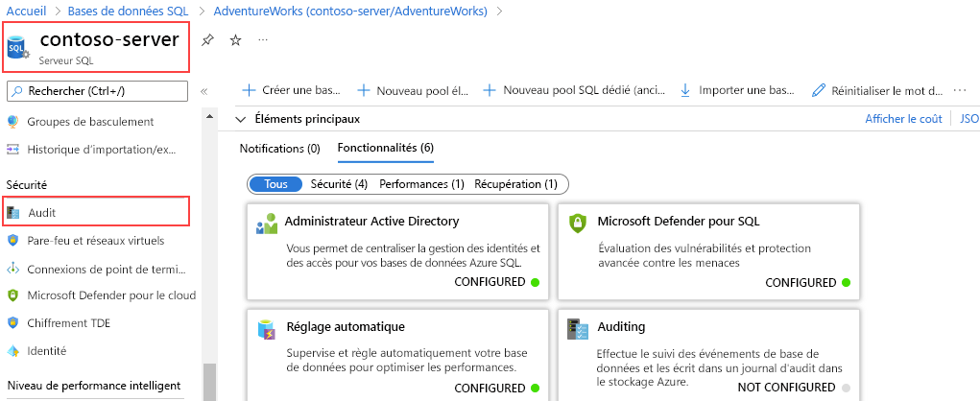Image resolution: width=980 pixels, height=401 pixels.
Task: Click the Groupes de basculement globe icon
Action: [13, 122]
